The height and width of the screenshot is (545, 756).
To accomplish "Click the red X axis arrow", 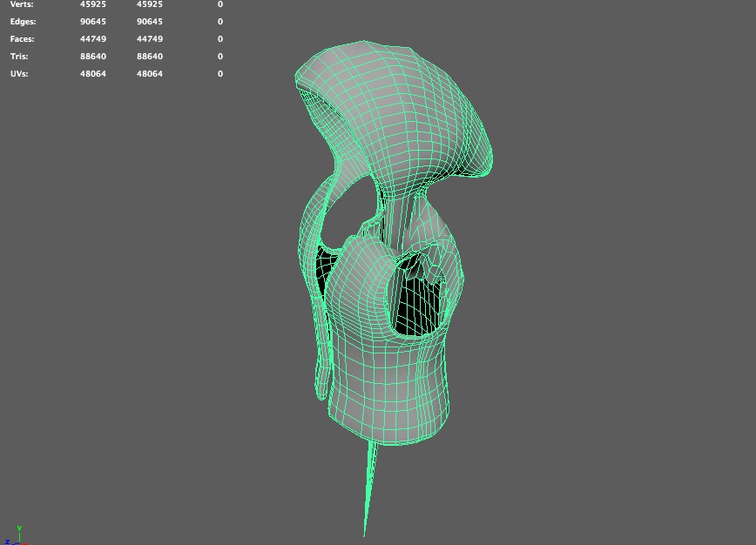I will [x=24, y=543].
